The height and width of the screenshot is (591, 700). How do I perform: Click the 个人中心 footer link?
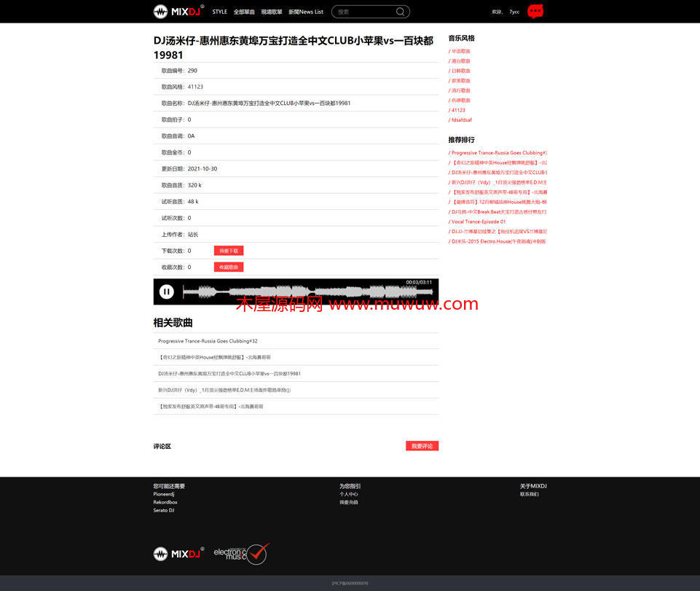(x=349, y=494)
